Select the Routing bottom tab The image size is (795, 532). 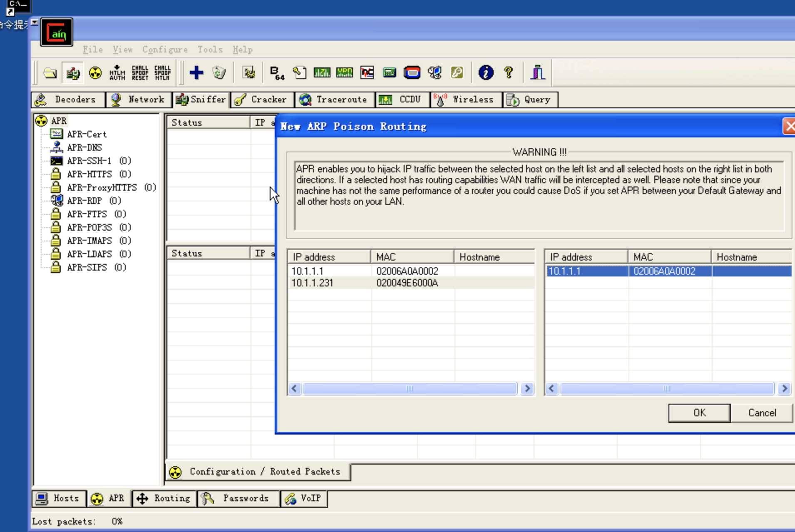pyautogui.click(x=164, y=498)
